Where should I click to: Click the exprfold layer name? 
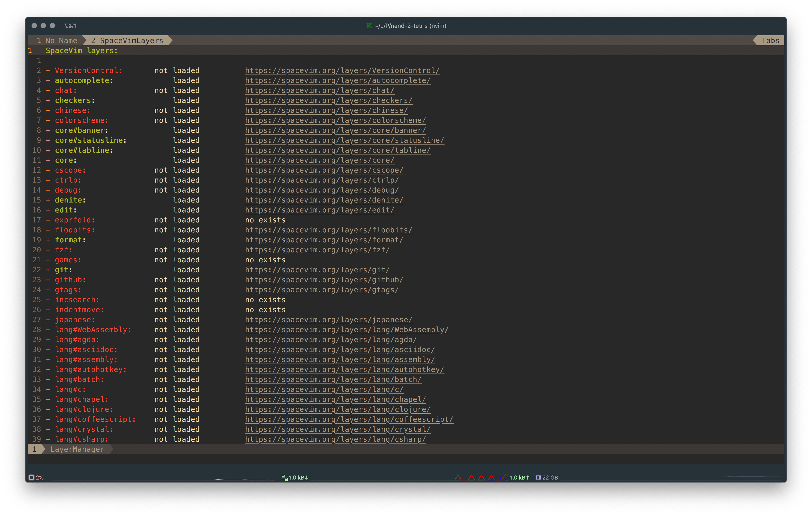click(75, 220)
